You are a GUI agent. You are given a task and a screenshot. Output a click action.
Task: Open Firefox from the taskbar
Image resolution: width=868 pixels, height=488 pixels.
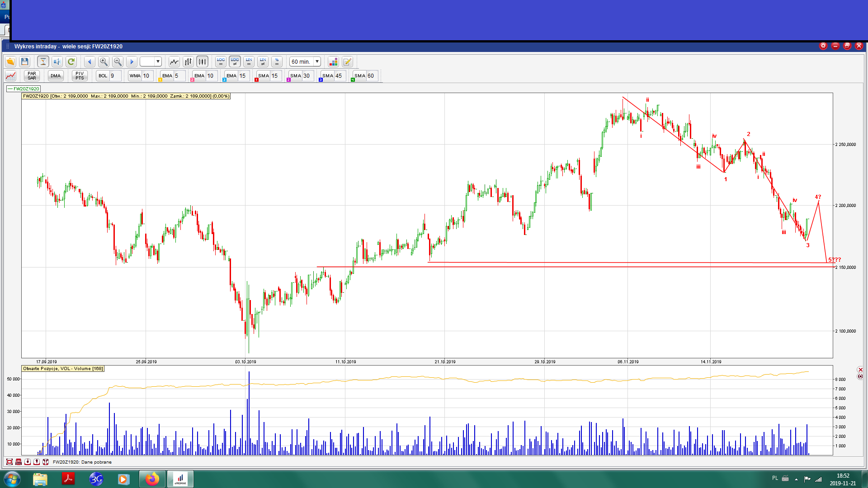152,479
